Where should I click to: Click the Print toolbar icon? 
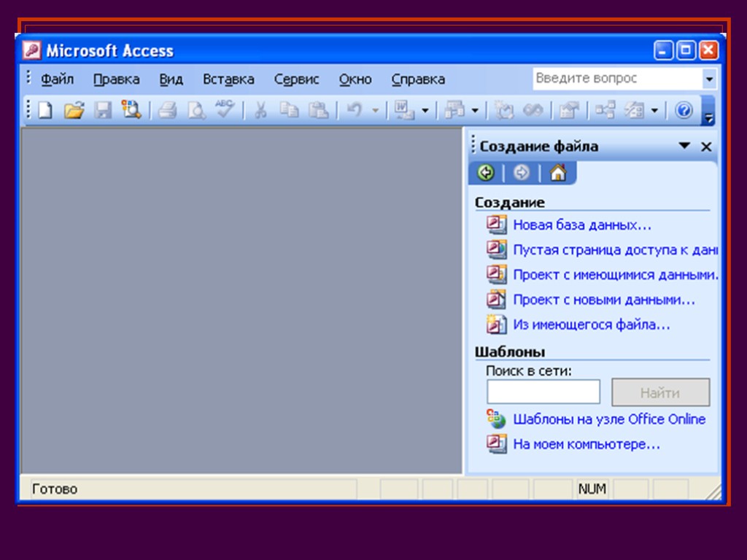click(x=167, y=111)
